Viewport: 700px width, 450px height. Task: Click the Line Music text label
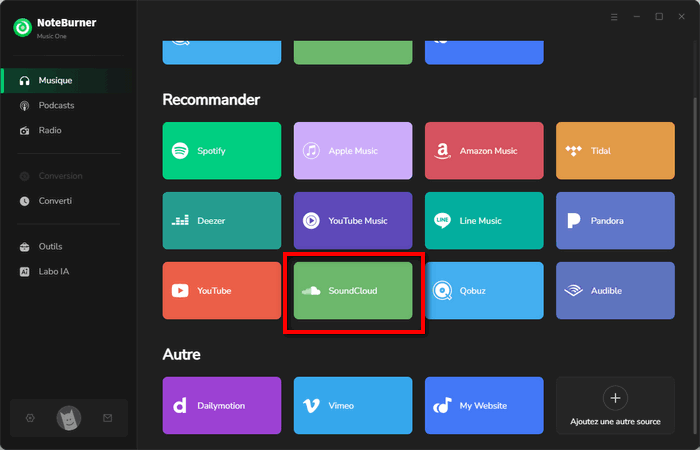(x=480, y=221)
